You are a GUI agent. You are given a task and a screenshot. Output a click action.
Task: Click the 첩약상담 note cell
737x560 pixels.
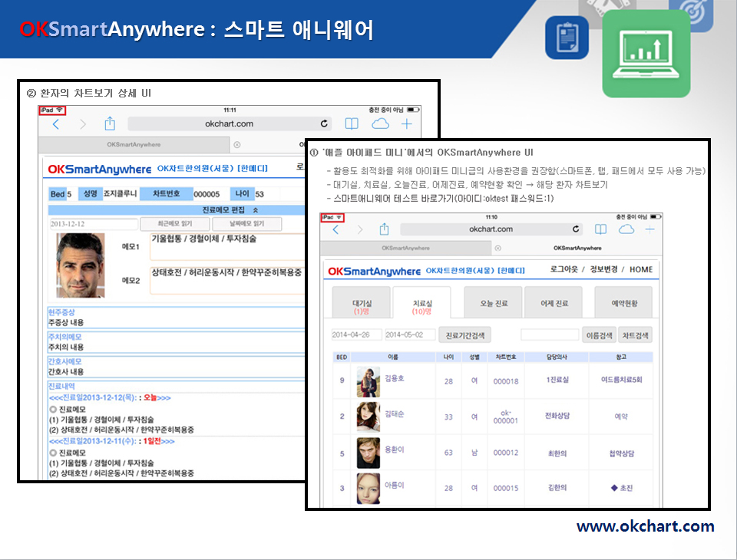621,453
